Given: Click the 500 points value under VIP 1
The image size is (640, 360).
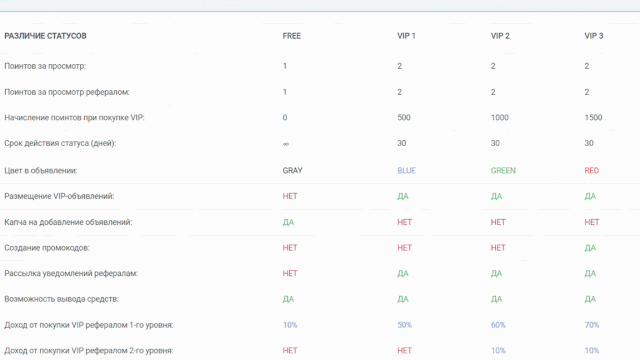Looking at the screenshot, I should click(x=404, y=118).
